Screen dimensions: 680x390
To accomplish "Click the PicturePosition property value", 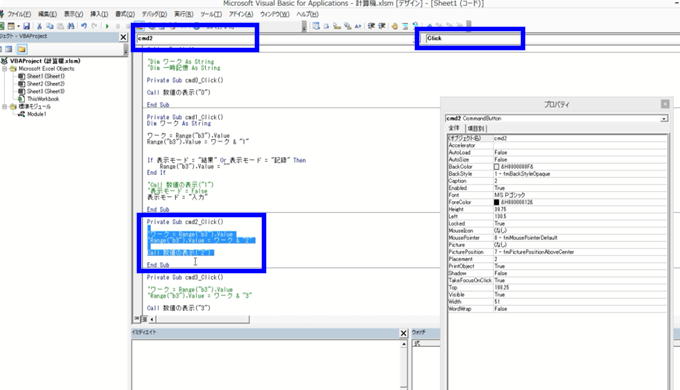I will pyautogui.click(x=534, y=252).
